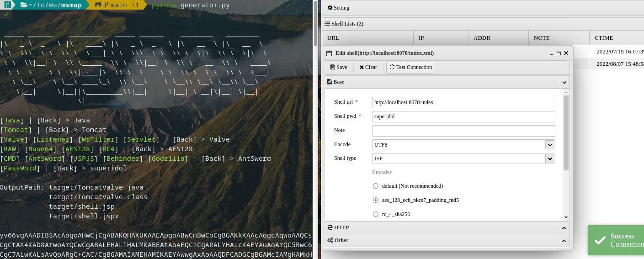Image resolution: width=644 pixels, height=259 pixels.
Task: Select aes_128_ecb_pkcs7_padding_md5 encoder radio
Action: click(x=376, y=200)
